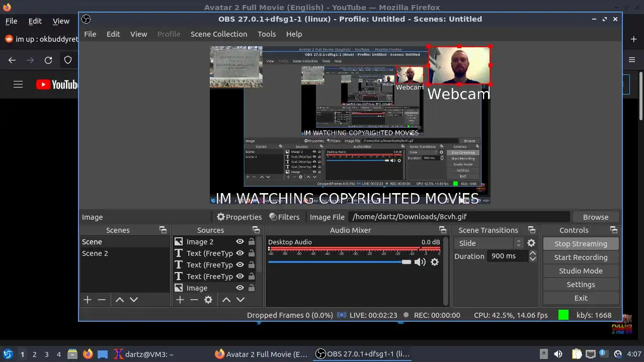
Task: Pop out the Audio Mixer panel
Action: click(443, 230)
